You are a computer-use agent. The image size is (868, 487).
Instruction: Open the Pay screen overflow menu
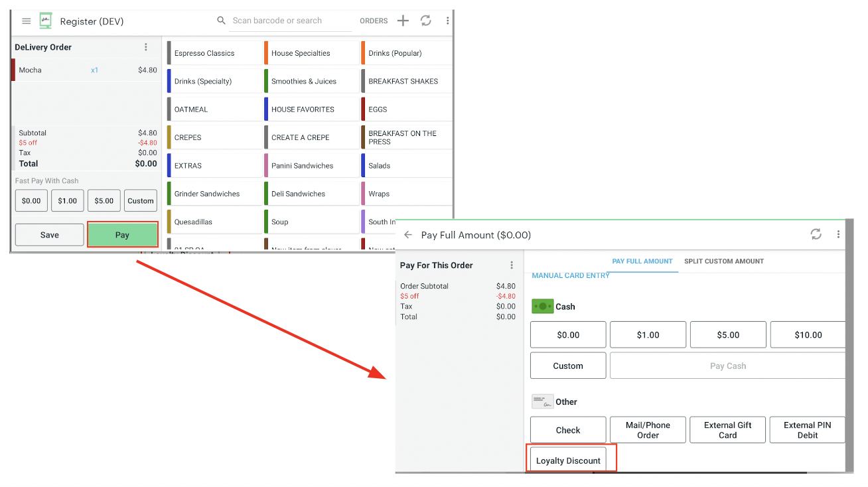coord(839,234)
